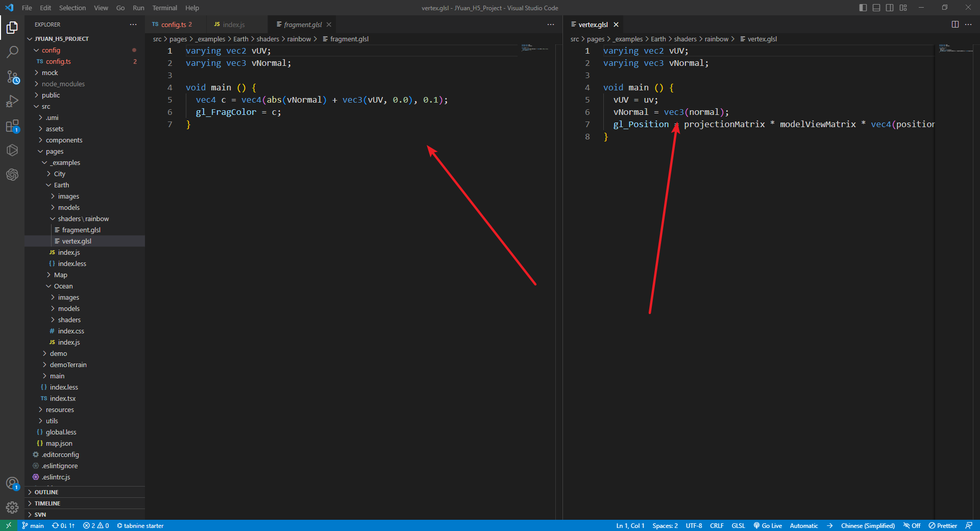Toggle the panel layout button in title bar
Viewport: 980px width, 531px height.
click(x=876, y=8)
